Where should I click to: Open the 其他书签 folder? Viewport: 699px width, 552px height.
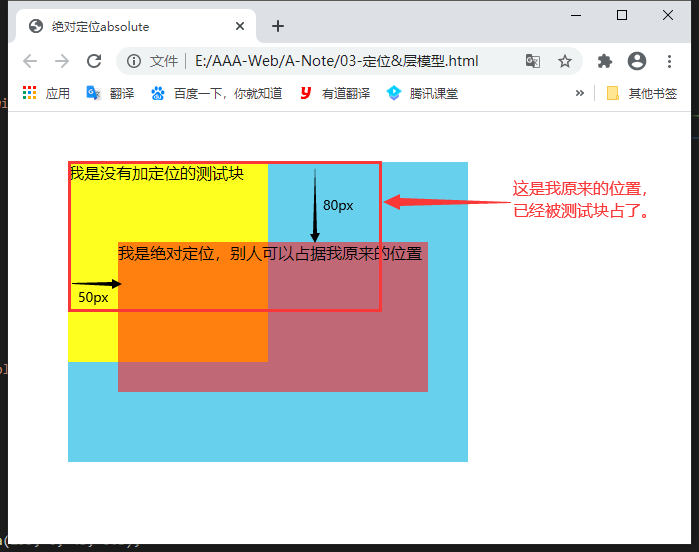coord(641,93)
